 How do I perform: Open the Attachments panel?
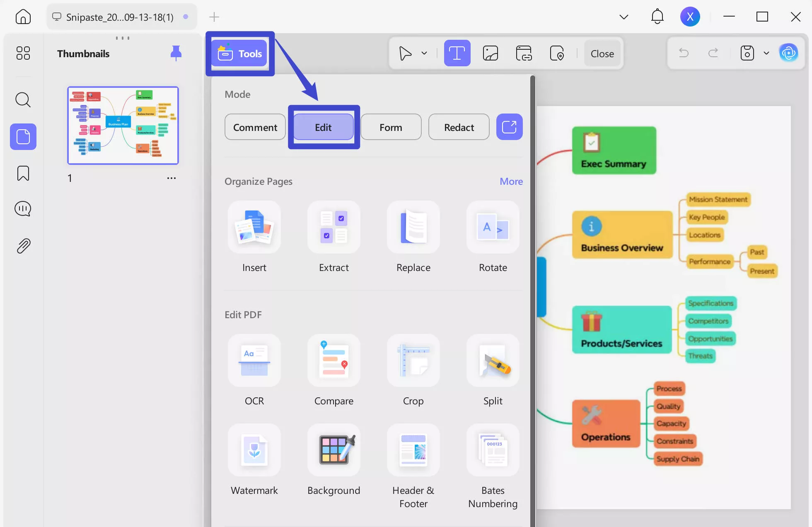(x=23, y=245)
